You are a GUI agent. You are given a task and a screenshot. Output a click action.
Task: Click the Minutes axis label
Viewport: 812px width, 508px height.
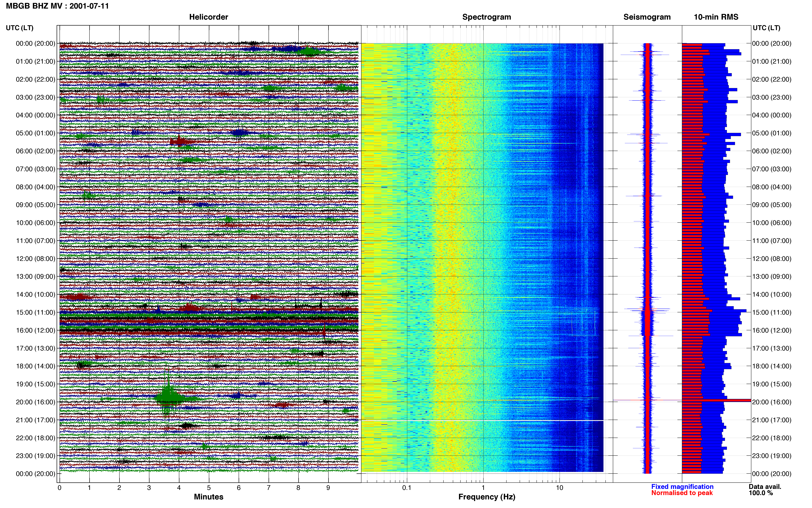coord(209,497)
